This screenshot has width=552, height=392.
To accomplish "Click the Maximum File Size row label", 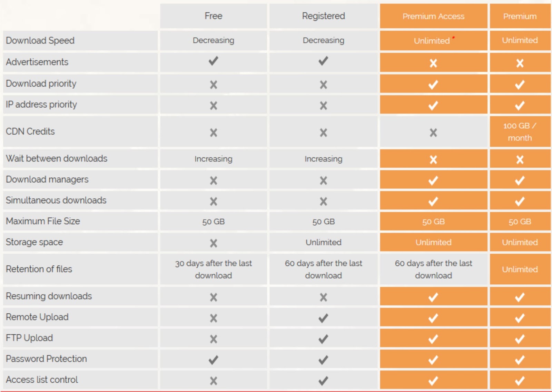I will tap(43, 221).
